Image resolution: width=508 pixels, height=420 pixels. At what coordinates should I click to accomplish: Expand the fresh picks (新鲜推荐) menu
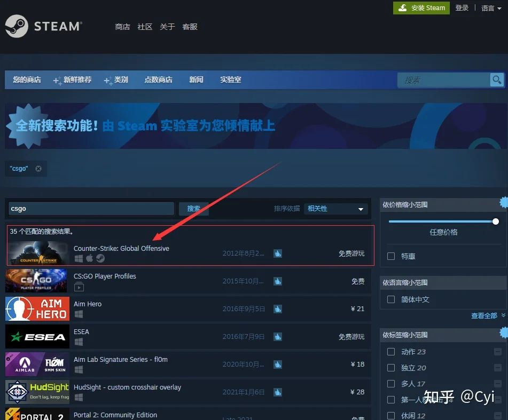pos(72,80)
